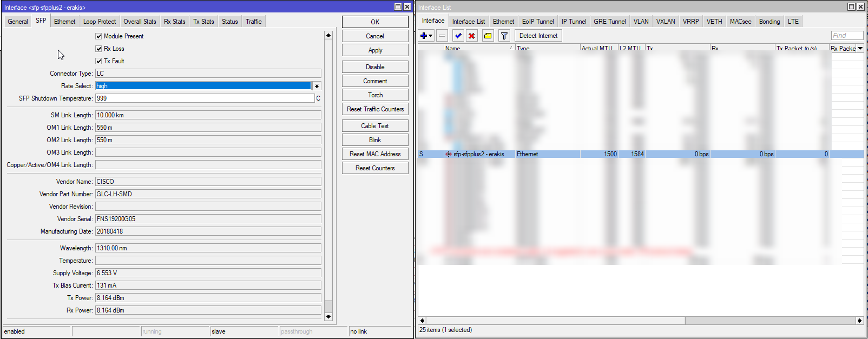Select the VXLAN tab
This screenshot has width=868, height=339.
coord(666,22)
